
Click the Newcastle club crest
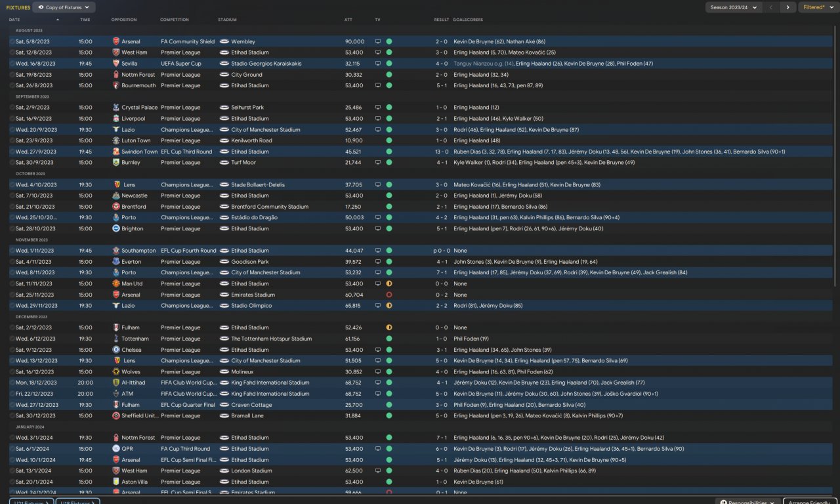pos(116,196)
